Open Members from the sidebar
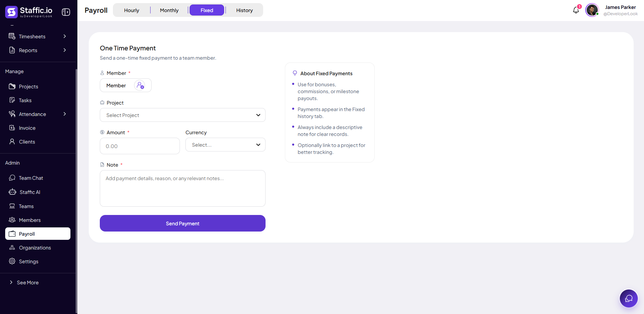Screen dimensions: 644x314 pos(38,220)
